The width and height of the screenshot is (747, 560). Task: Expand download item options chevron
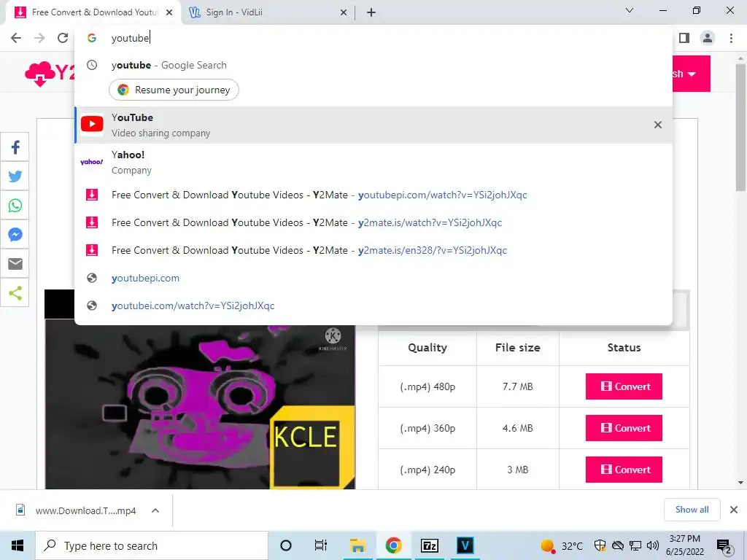click(155, 510)
